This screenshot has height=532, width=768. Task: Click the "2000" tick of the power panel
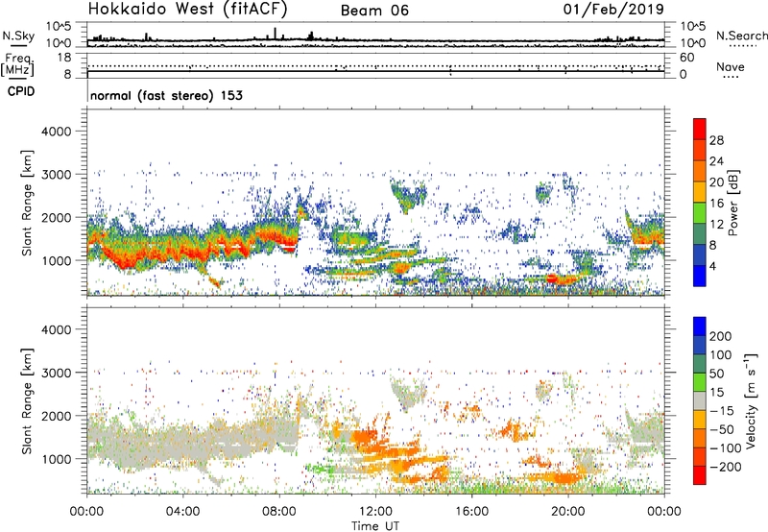(x=57, y=217)
